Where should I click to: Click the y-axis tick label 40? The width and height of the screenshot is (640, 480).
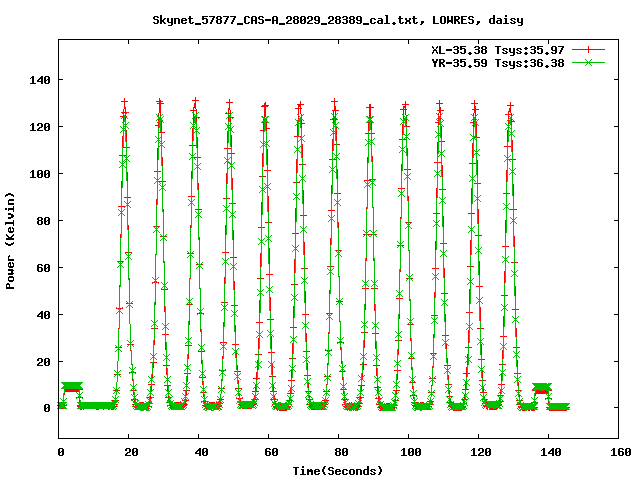[x=43, y=315]
